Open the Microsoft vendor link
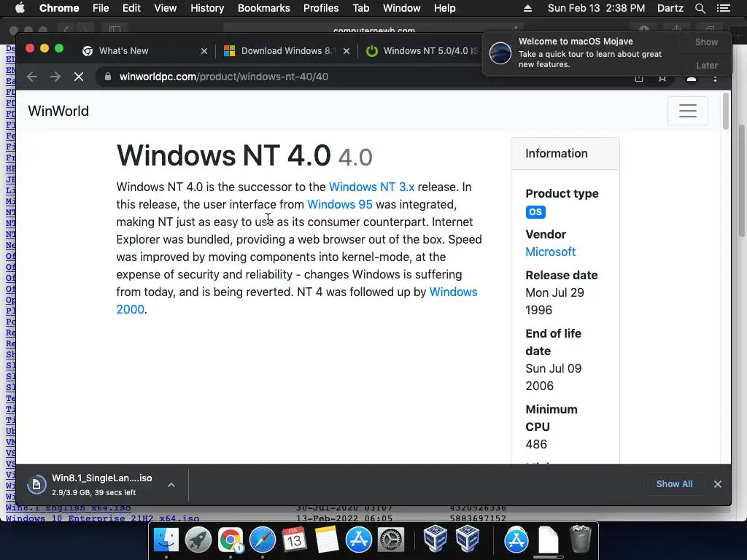 click(x=550, y=252)
